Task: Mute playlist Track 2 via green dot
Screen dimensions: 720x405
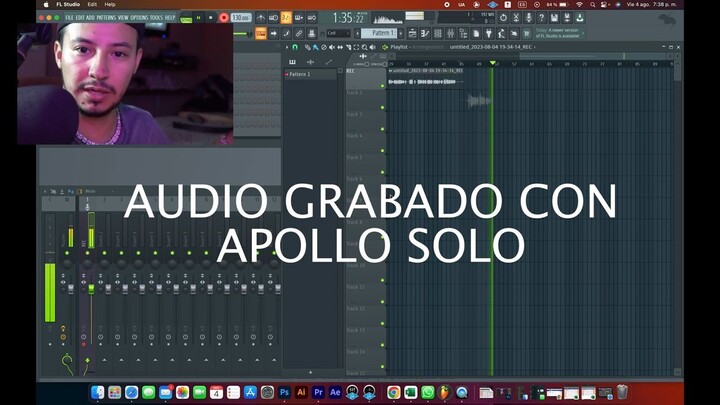Action: pyautogui.click(x=382, y=107)
